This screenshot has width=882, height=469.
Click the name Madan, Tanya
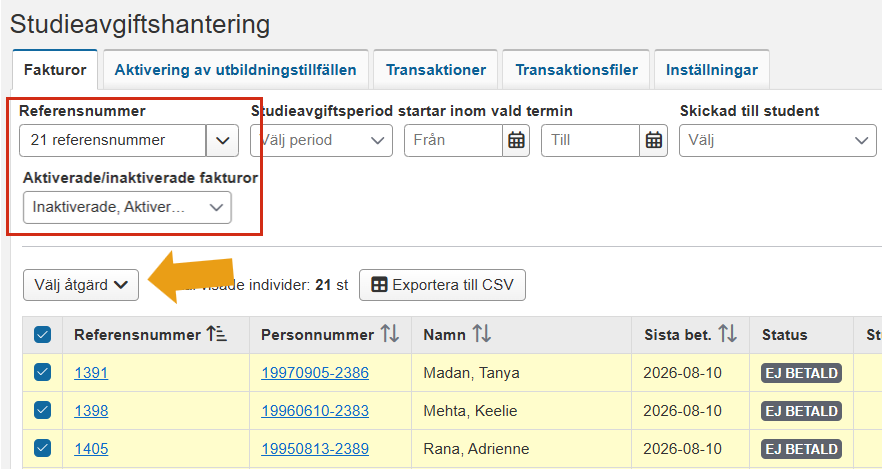471,373
